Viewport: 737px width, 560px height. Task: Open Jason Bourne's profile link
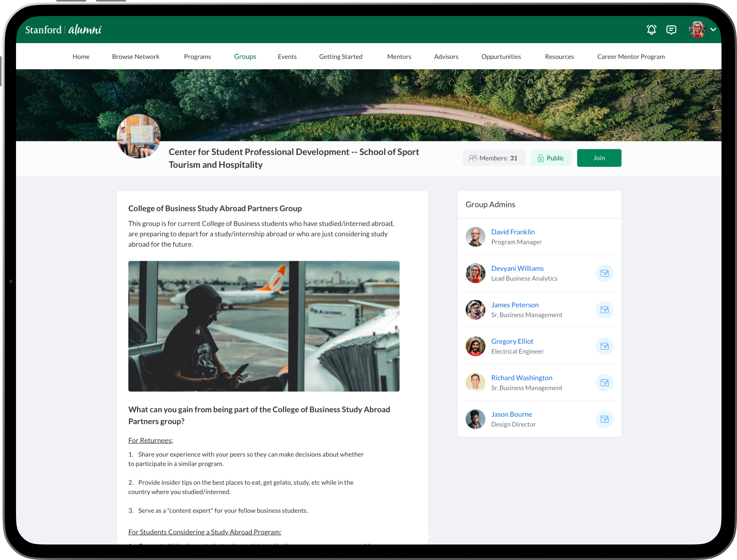click(x=511, y=414)
